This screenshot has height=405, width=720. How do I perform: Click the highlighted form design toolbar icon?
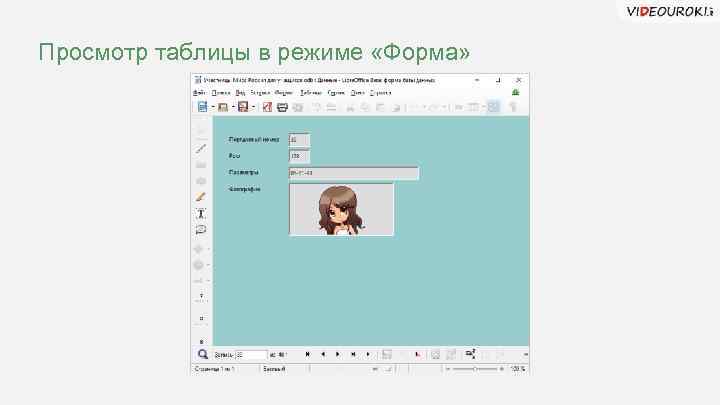point(493,107)
